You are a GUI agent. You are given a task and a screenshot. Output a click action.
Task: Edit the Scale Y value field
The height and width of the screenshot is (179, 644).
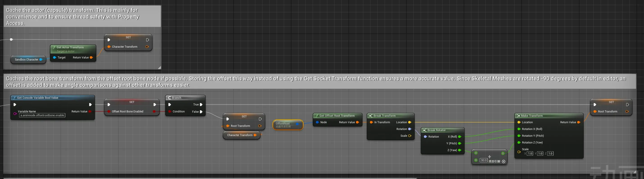tap(540, 154)
